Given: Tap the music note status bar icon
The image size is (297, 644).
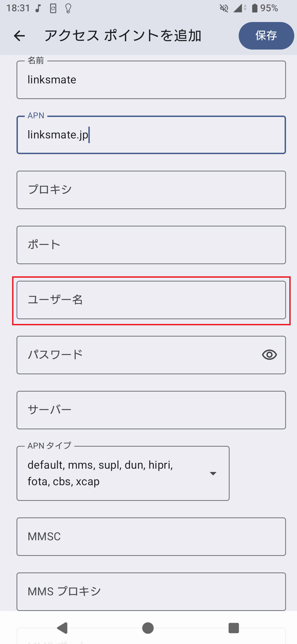Looking at the screenshot, I should (x=37, y=8).
